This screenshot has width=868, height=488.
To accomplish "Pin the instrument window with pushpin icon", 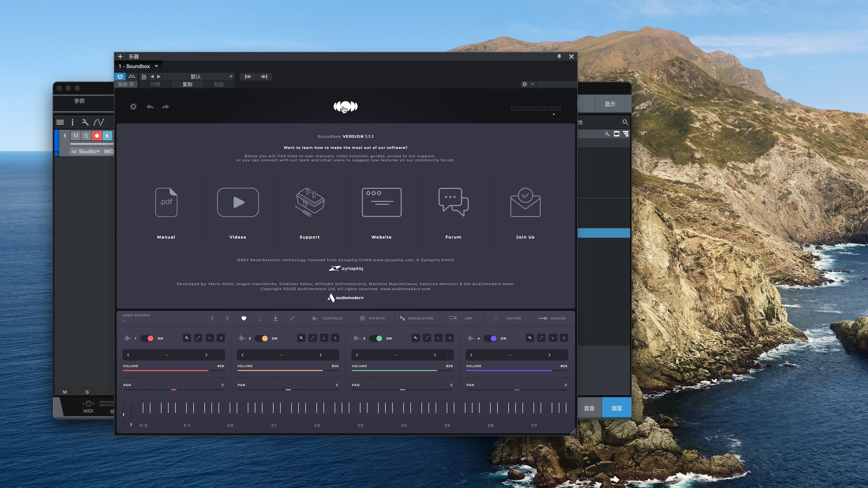I will pyautogui.click(x=559, y=56).
